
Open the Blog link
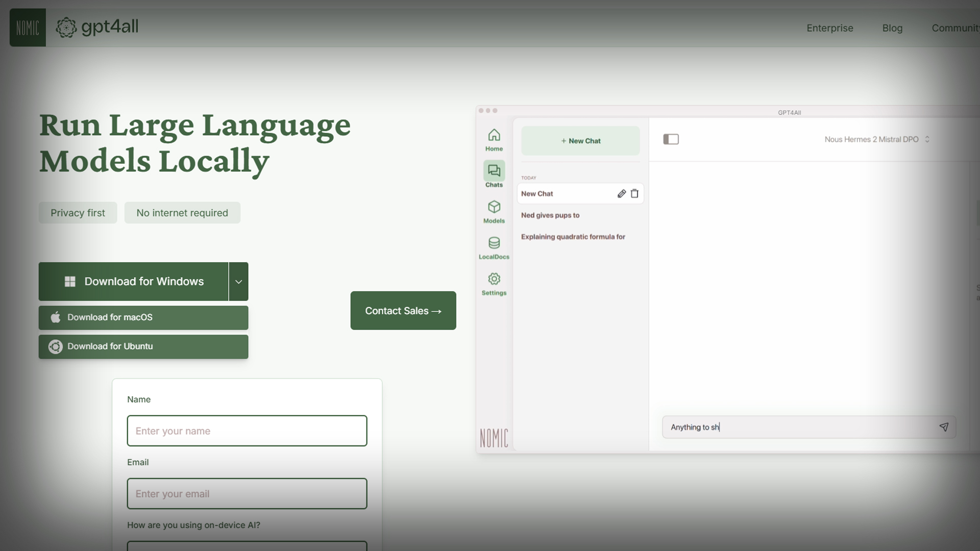(x=892, y=28)
